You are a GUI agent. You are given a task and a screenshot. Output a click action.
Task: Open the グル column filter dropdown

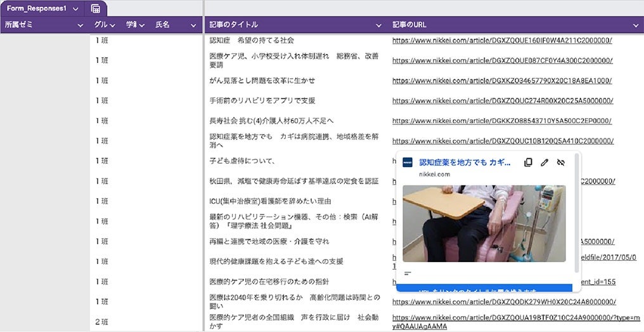(x=112, y=25)
